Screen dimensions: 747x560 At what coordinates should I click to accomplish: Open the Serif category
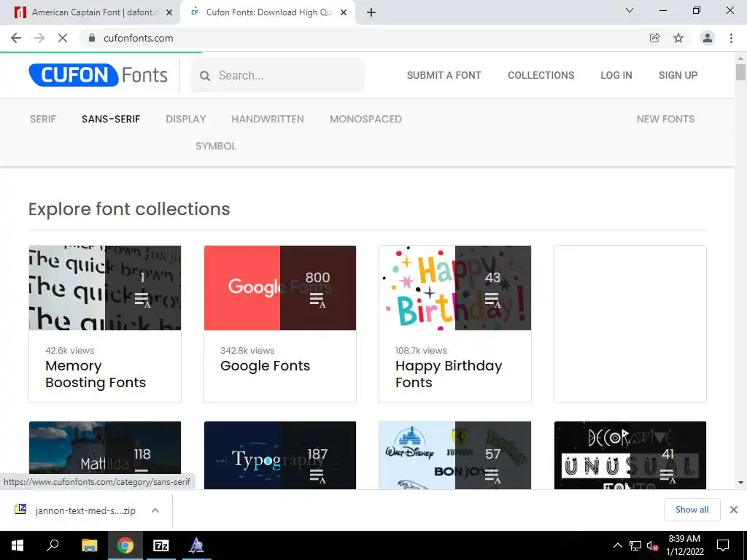[x=43, y=119]
